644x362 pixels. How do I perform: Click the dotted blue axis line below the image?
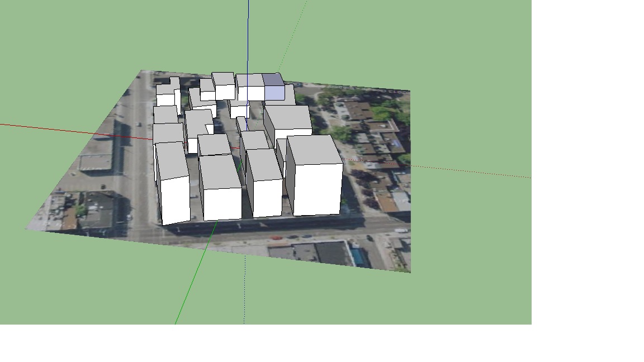point(244,296)
